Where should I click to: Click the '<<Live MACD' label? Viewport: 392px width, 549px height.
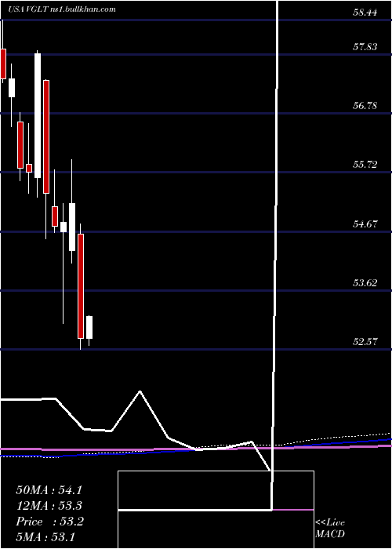pos(330,529)
